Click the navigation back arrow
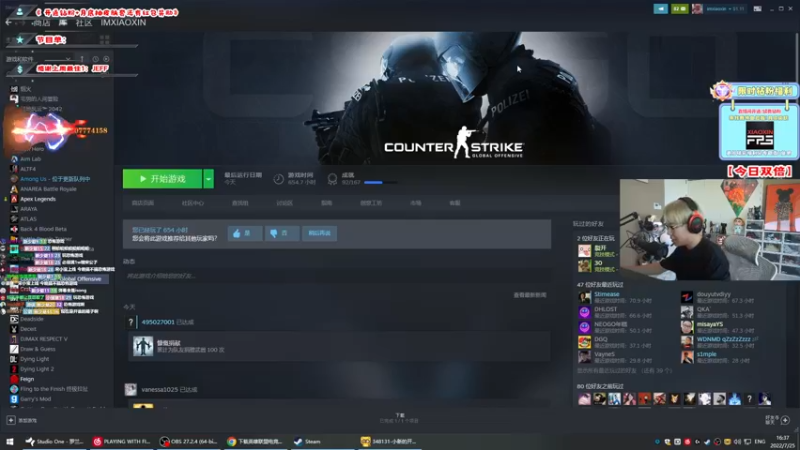Screen dimensions: 800x450 8,23
